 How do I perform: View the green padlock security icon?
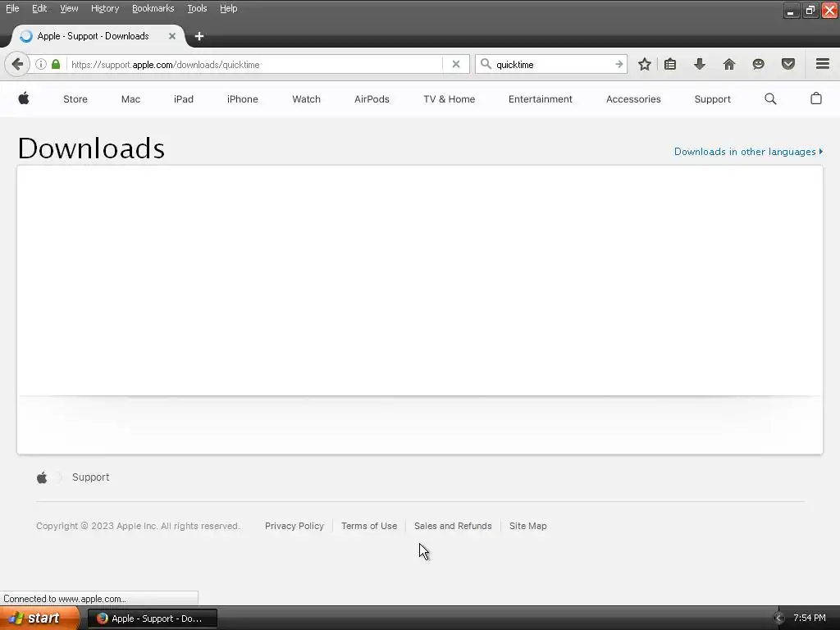56,64
